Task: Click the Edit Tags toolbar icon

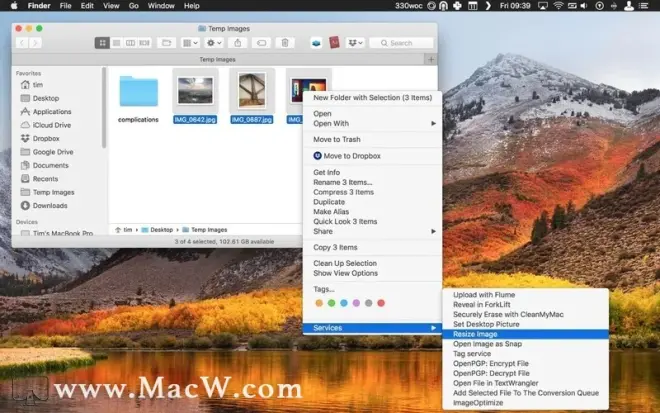Action: [x=261, y=43]
